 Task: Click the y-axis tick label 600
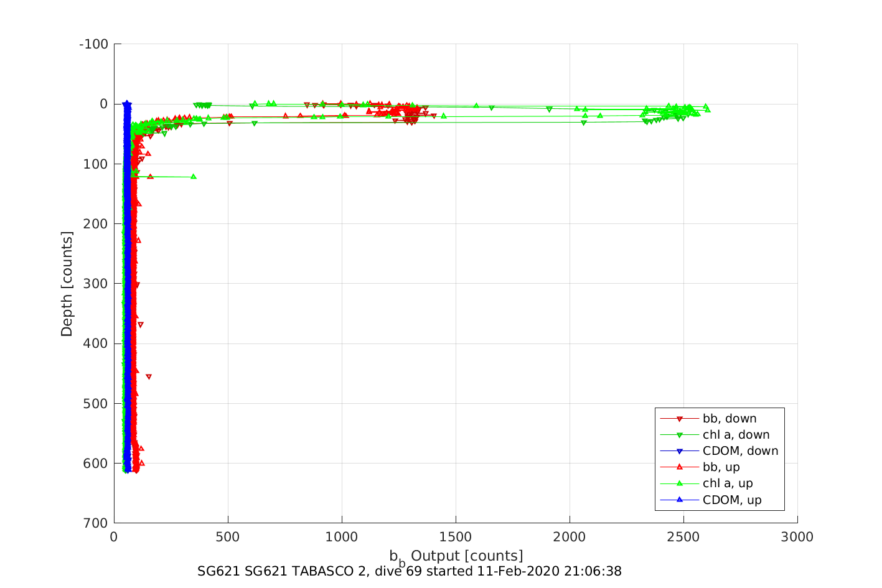pyautogui.click(x=96, y=463)
